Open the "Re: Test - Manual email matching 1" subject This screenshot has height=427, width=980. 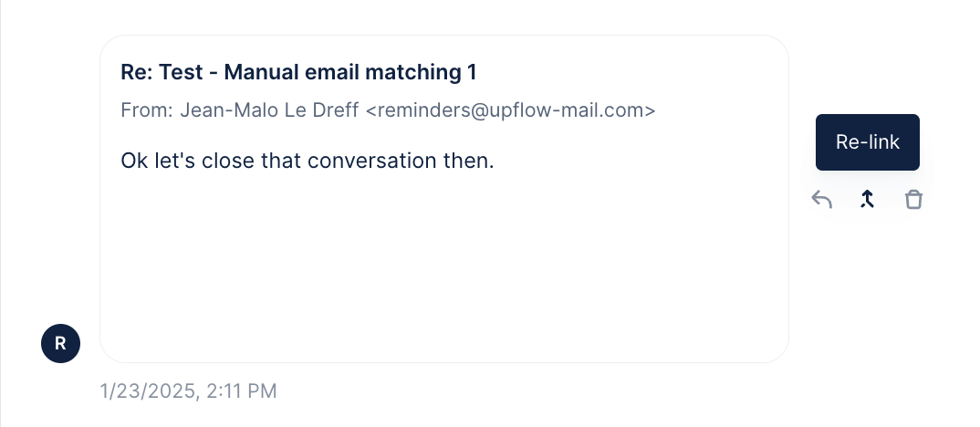[x=298, y=72]
